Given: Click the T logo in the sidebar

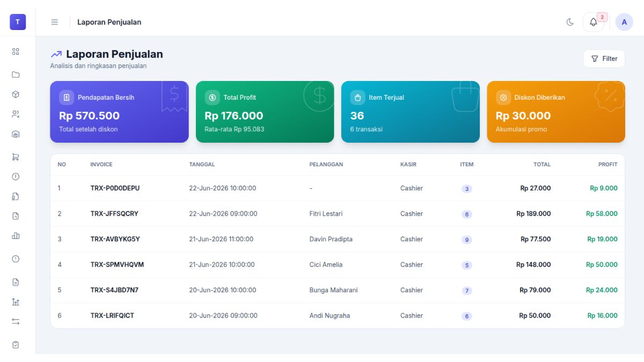Looking at the screenshot, I should pyautogui.click(x=18, y=22).
